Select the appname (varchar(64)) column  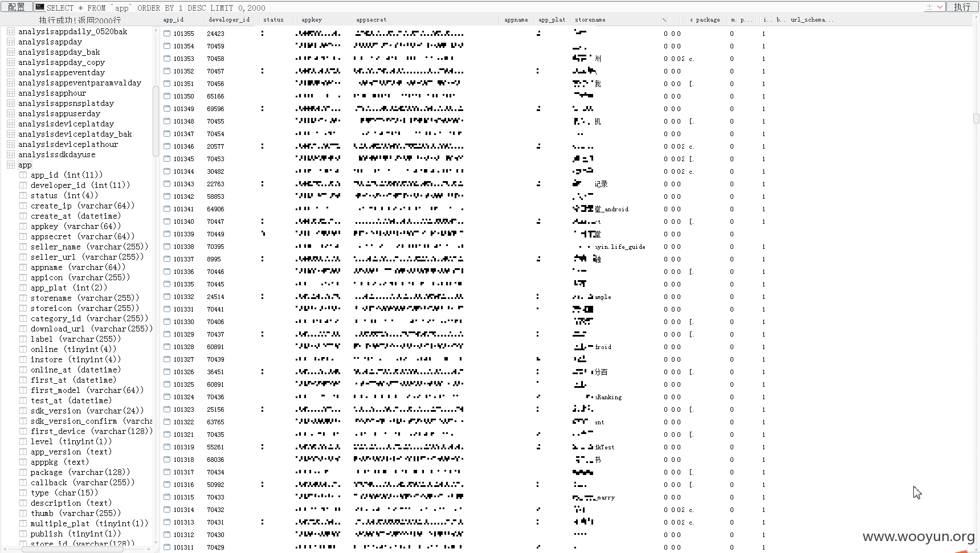coord(78,267)
